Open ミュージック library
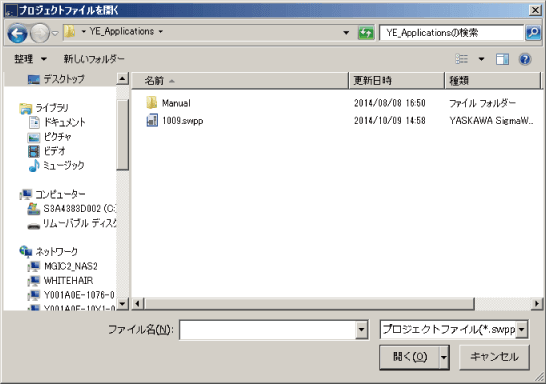Viewport: 546px width, 384px height. (x=64, y=165)
